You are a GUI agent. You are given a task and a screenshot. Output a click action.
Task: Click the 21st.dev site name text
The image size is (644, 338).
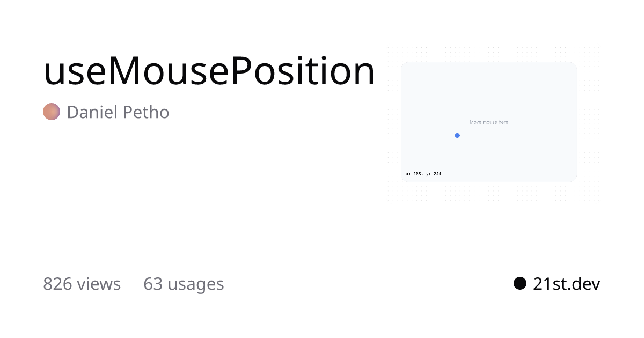click(x=566, y=284)
